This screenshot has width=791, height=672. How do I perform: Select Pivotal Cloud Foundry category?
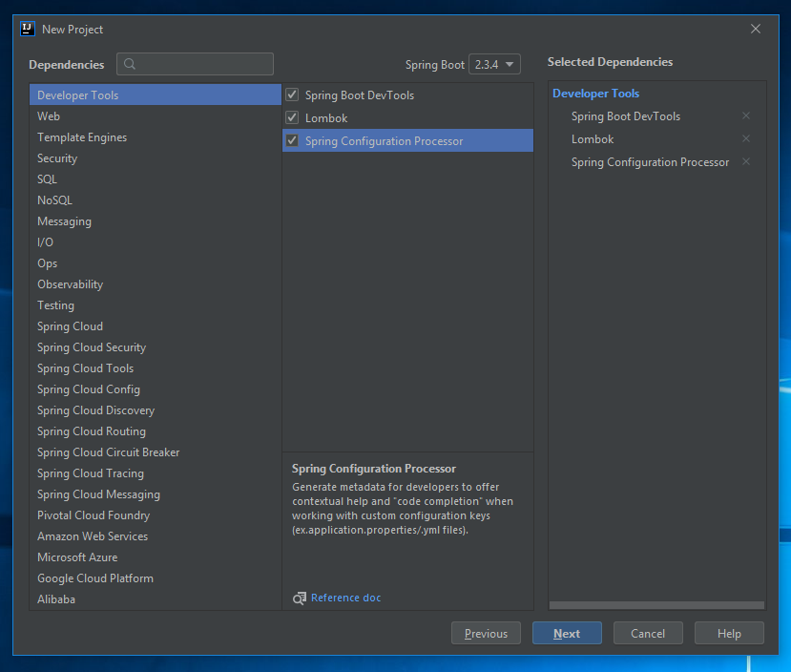pos(156,515)
